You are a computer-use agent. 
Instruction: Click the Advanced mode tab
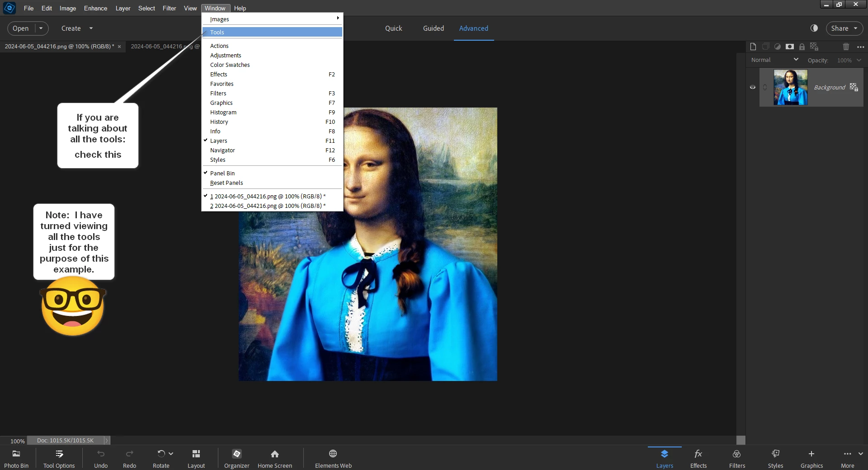pyautogui.click(x=473, y=28)
